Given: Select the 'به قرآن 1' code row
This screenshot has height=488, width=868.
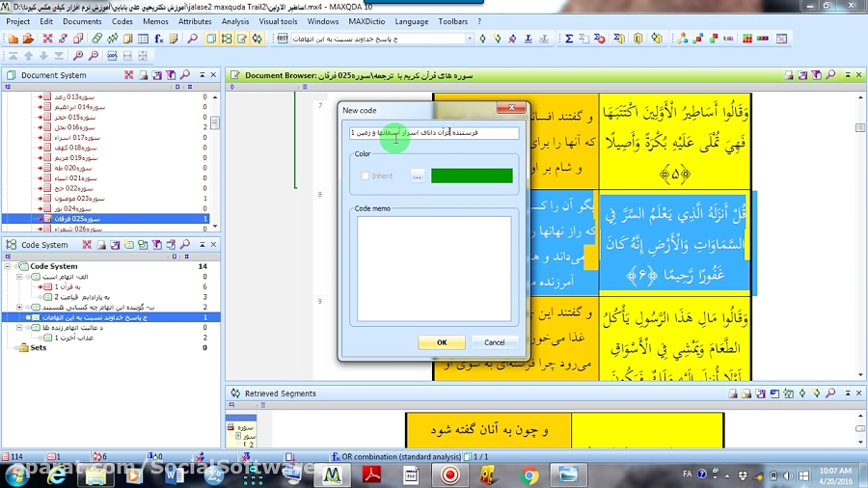Looking at the screenshot, I should pyautogui.click(x=111, y=286).
